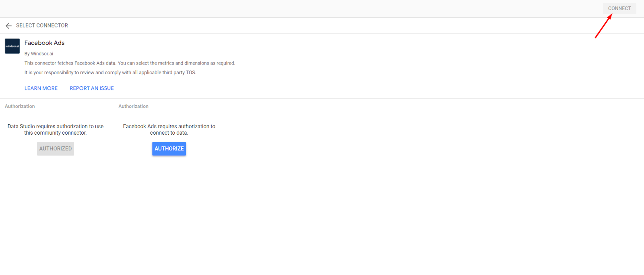Click the SELECT CONNECTOR label

click(x=42, y=25)
